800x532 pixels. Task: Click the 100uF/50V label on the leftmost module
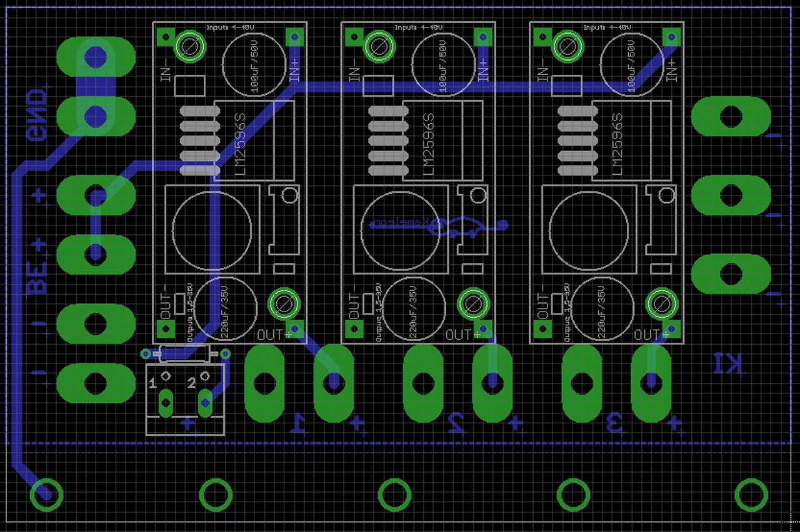click(254, 66)
